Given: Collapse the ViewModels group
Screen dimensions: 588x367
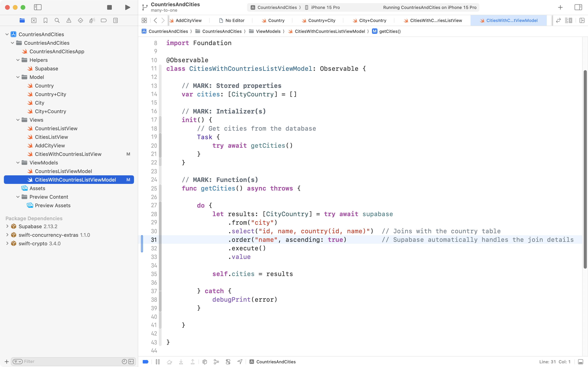Looking at the screenshot, I should tap(17, 163).
